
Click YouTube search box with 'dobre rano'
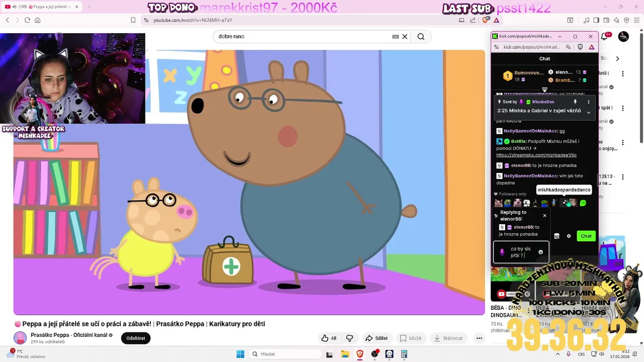[302, 36]
